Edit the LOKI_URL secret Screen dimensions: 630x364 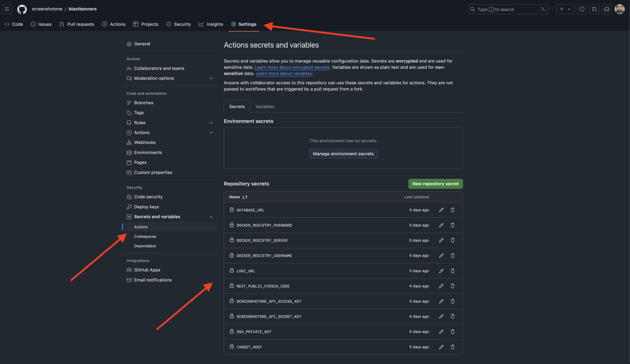441,271
